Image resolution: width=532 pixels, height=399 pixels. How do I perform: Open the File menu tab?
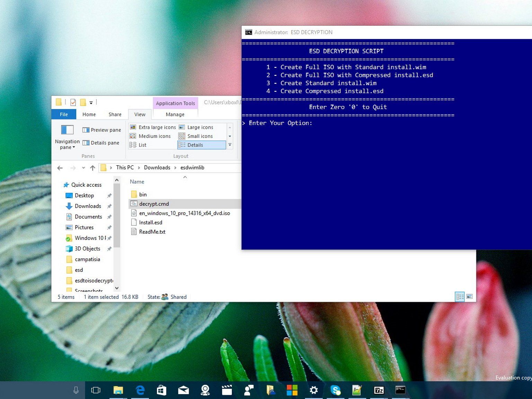click(x=64, y=114)
